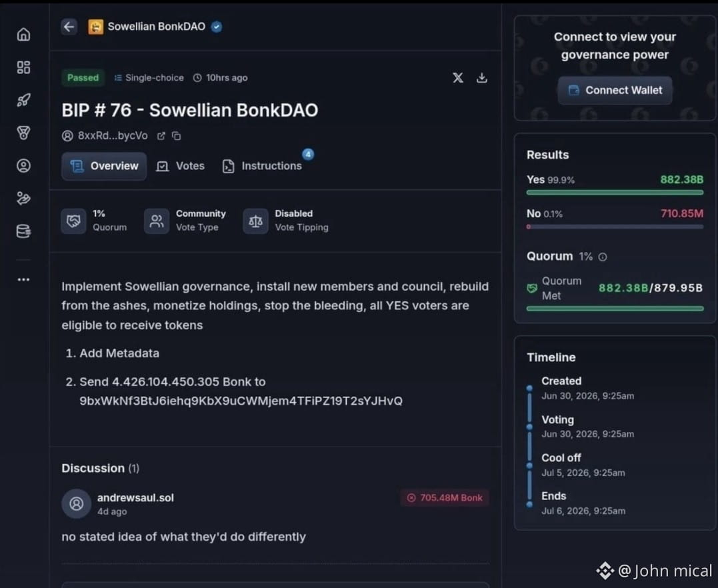Click proposer address 8xxRd...bycVo
The height and width of the screenshot is (588, 718).
click(113, 136)
